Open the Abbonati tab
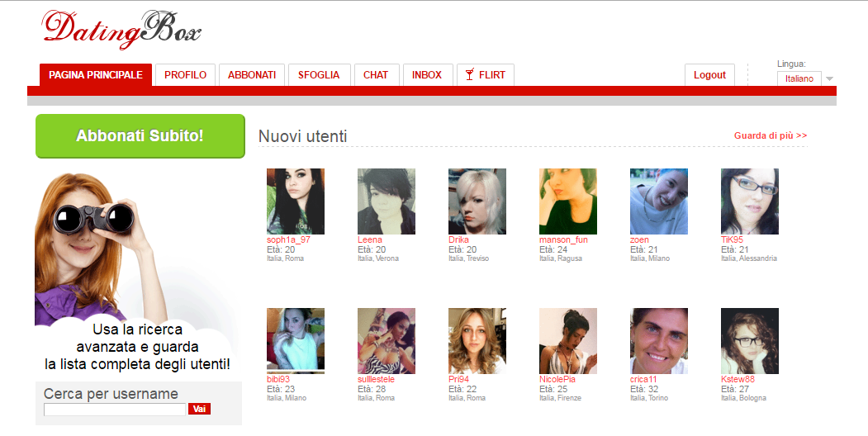The height and width of the screenshot is (436, 868). point(252,75)
